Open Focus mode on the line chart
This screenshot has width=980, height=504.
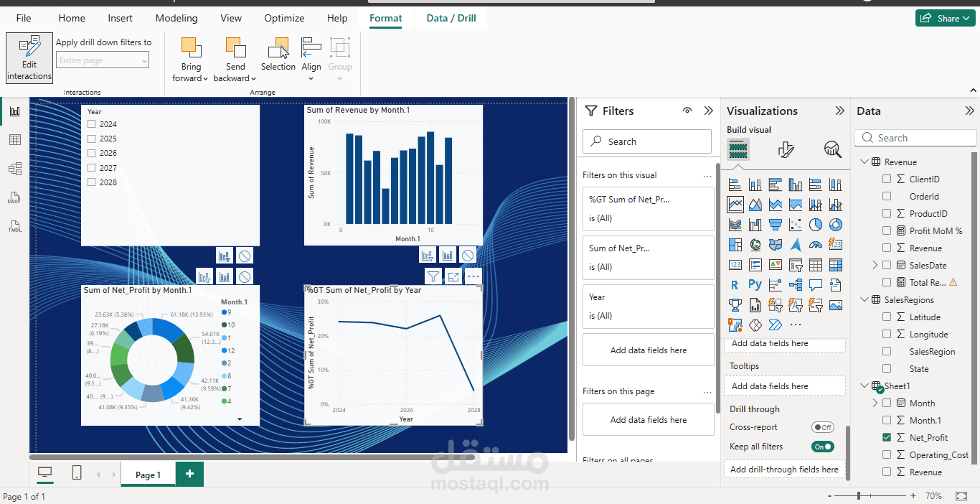(x=453, y=276)
